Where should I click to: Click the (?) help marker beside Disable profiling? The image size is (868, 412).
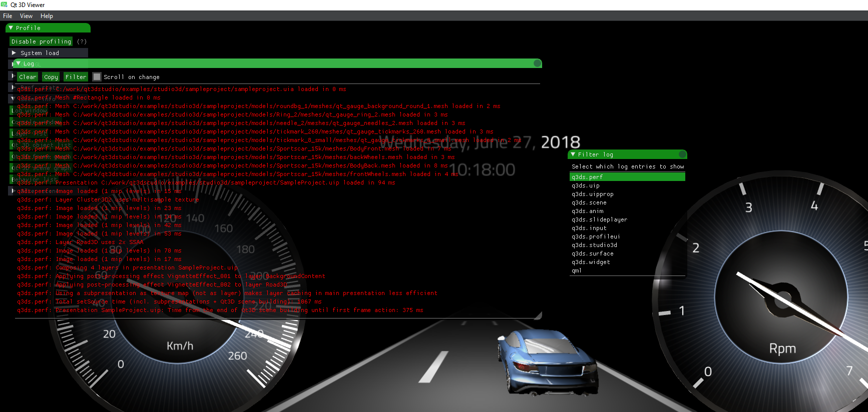pyautogui.click(x=82, y=41)
